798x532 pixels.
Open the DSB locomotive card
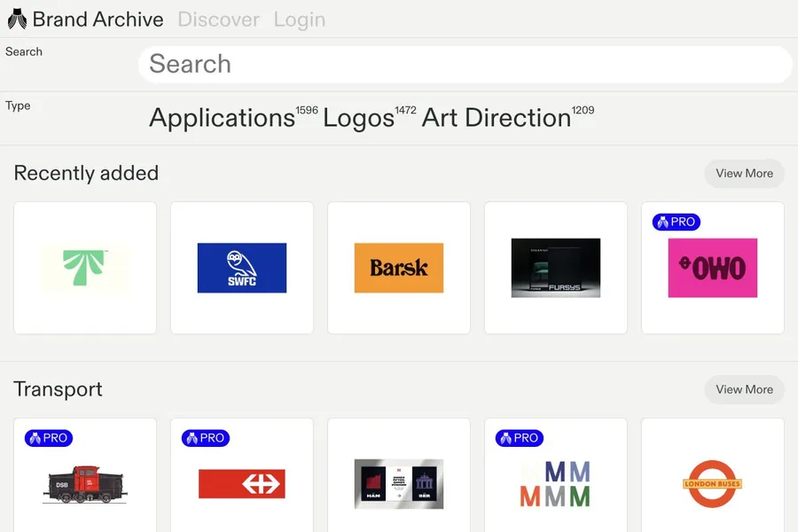click(x=85, y=475)
